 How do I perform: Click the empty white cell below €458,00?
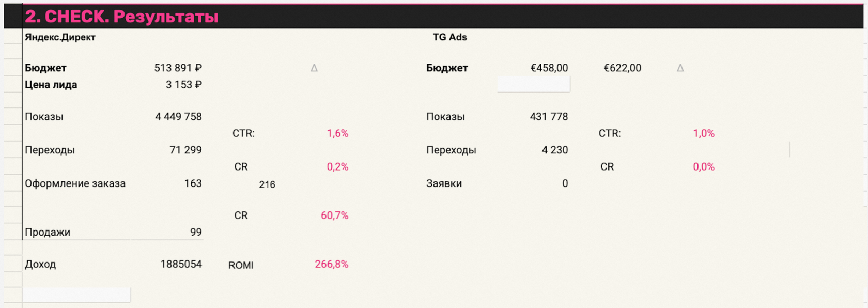[x=533, y=84]
